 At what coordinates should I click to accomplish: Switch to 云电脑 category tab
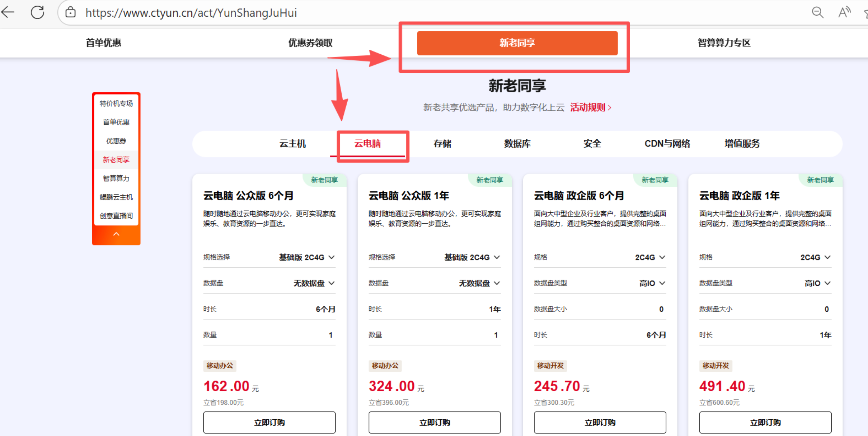click(367, 144)
